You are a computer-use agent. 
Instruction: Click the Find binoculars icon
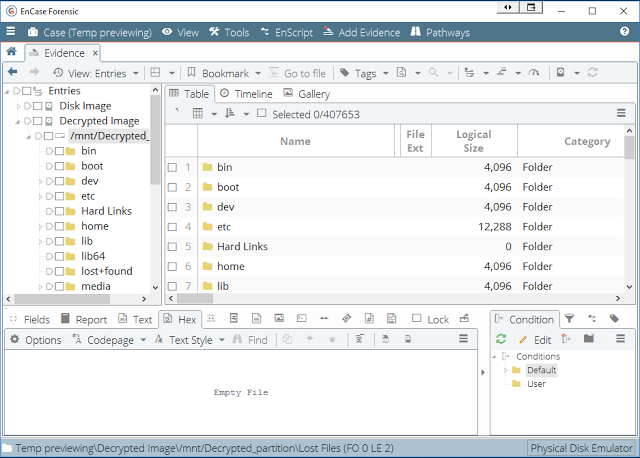pos(237,339)
